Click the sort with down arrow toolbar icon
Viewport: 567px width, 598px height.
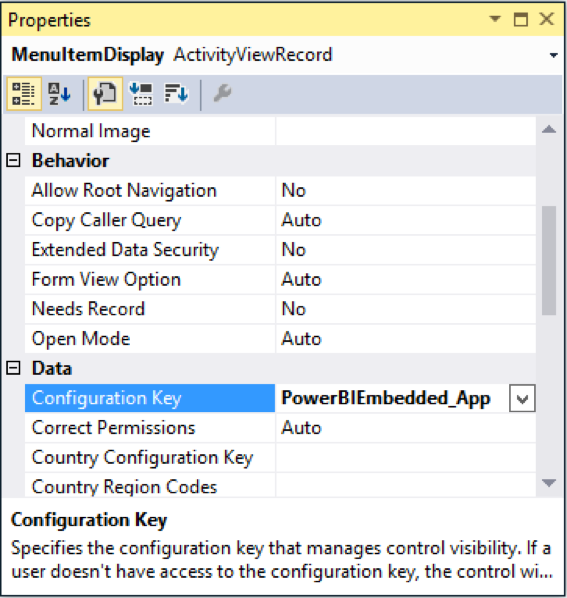pyautogui.click(x=176, y=93)
